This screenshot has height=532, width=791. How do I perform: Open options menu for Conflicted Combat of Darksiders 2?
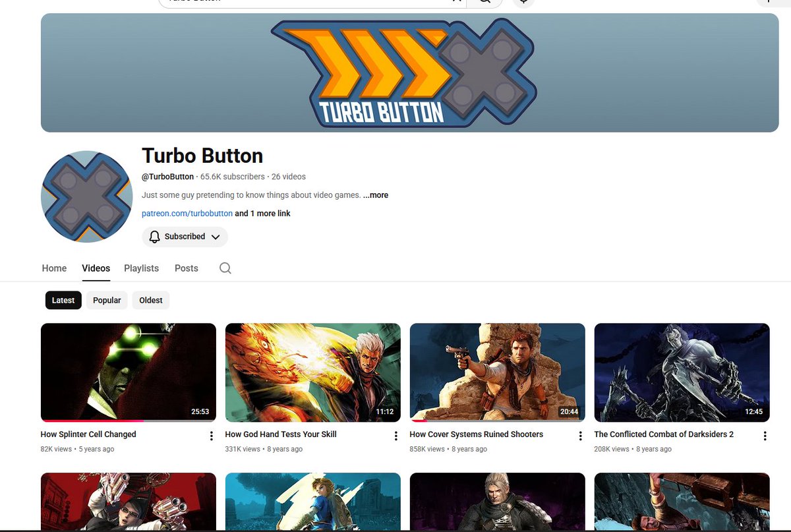(765, 436)
